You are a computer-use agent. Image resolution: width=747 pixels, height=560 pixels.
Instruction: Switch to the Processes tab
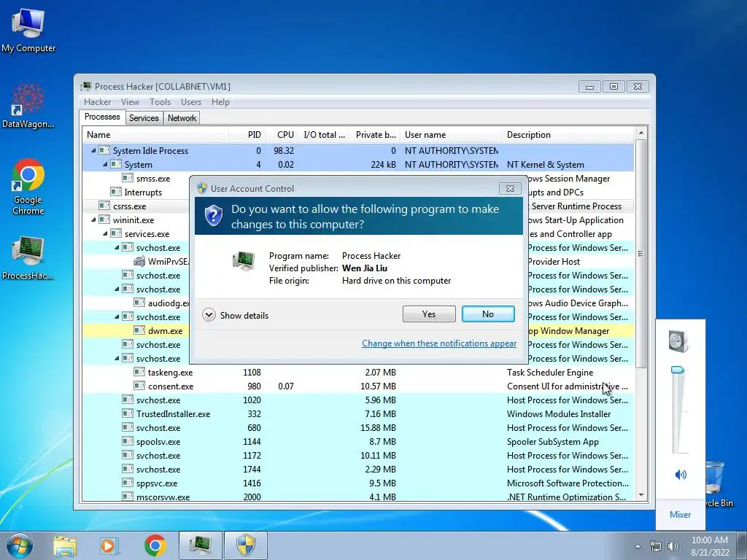click(102, 117)
